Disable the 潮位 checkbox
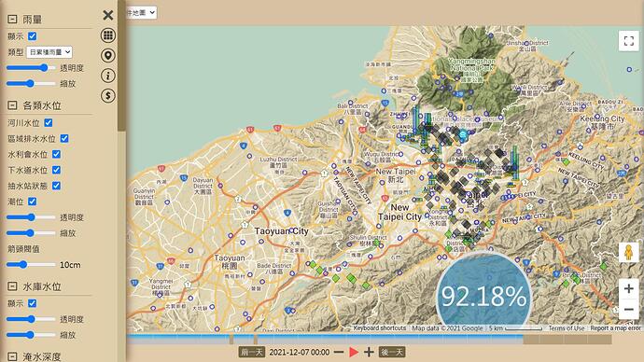Viewport: 644px width, 362px height. coord(32,202)
